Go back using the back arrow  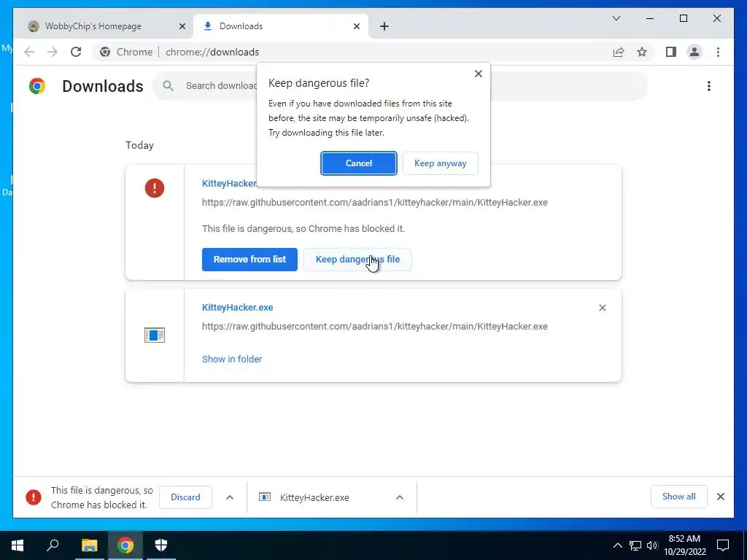pos(29,52)
